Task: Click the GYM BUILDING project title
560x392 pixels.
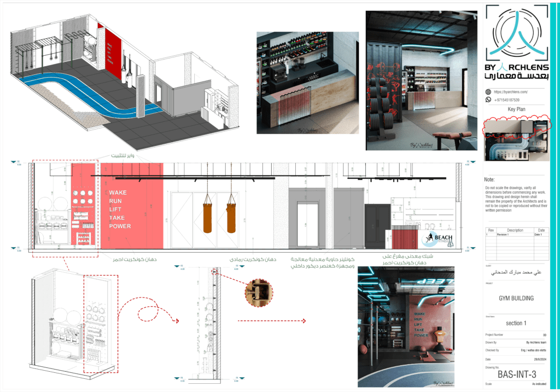Action: click(x=516, y=300)
